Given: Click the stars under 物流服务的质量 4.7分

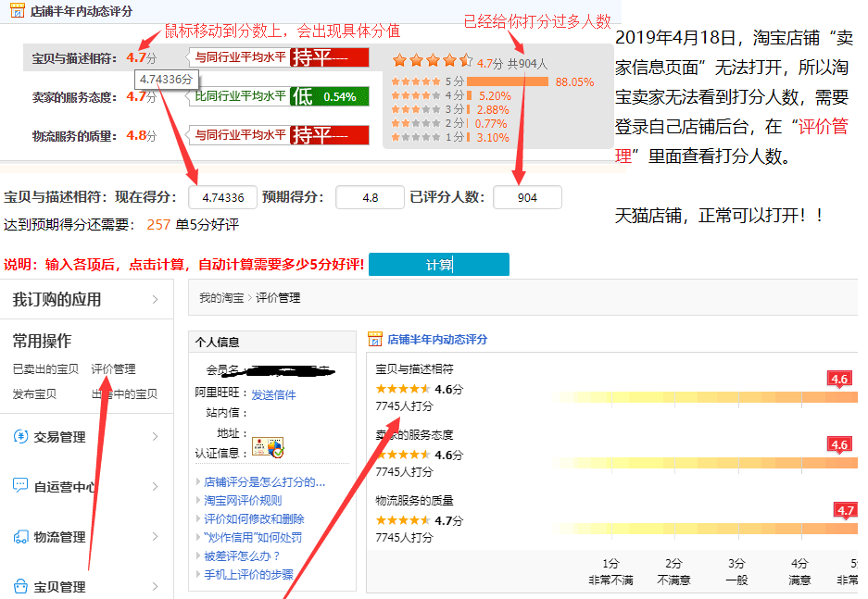Looking at the screenshot, I should (x=402, y=520).
